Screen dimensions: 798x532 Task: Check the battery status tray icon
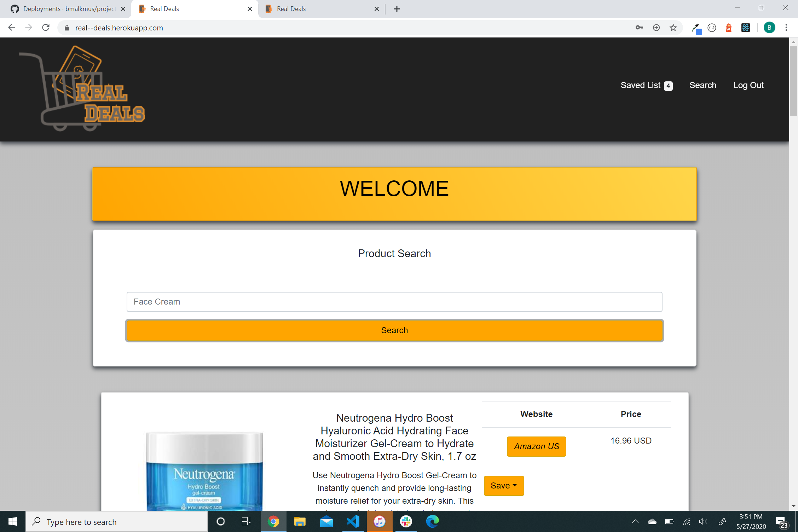tap(669, 522)
